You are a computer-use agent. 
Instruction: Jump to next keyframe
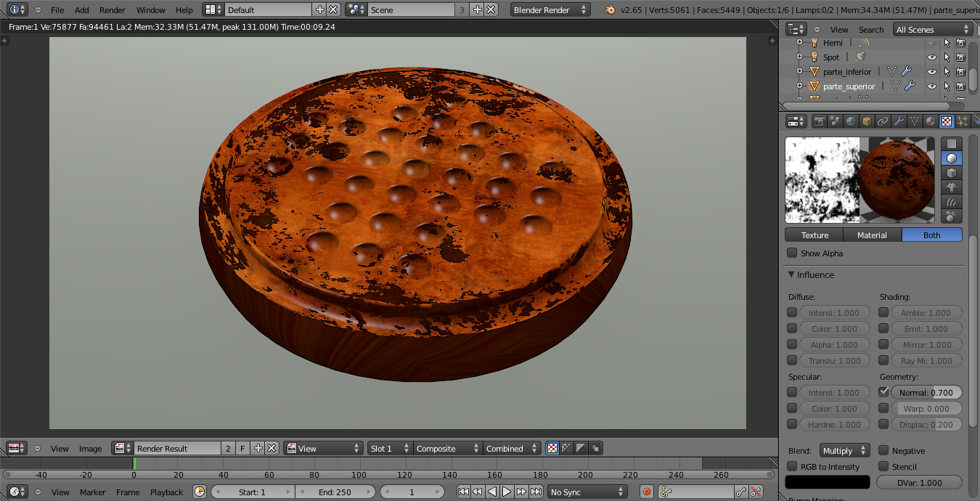521,492
